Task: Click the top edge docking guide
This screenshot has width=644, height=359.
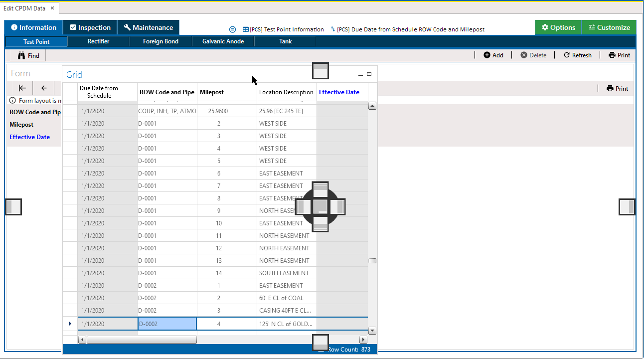Action: tap(321, 71)
